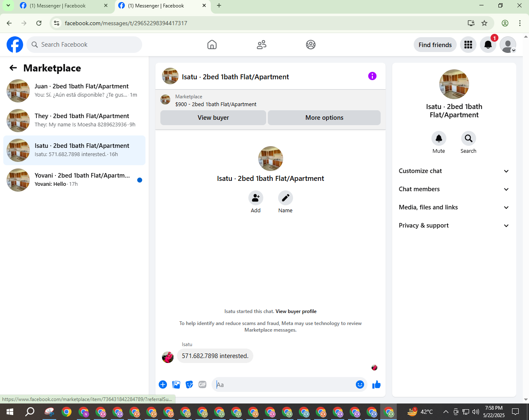Viewport: 529px width, 420px height.
Task: Open the $900 Marketplace listing banner
Action: pos(270,100)
